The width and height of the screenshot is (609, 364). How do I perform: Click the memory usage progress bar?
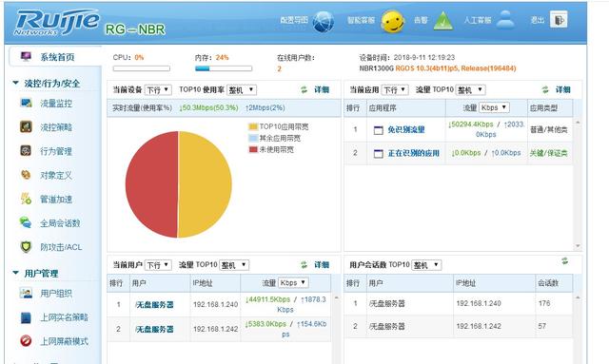point(224,68)
